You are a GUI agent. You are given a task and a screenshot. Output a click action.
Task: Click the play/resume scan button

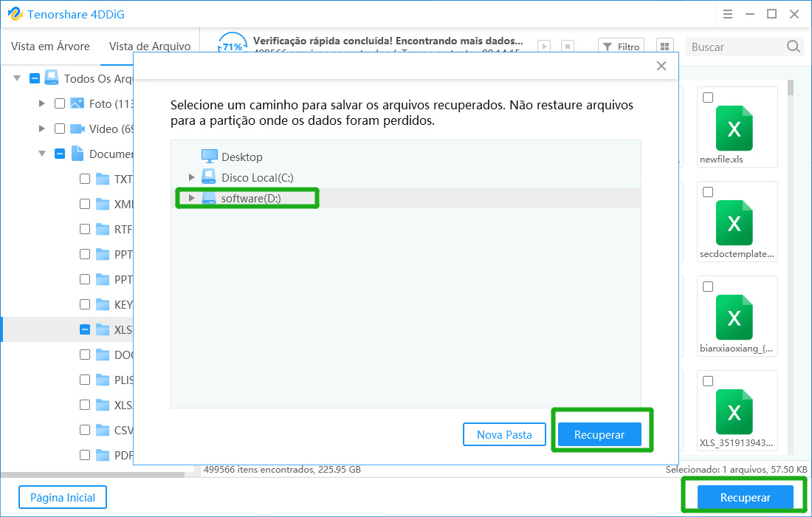(x=544, y=46)
